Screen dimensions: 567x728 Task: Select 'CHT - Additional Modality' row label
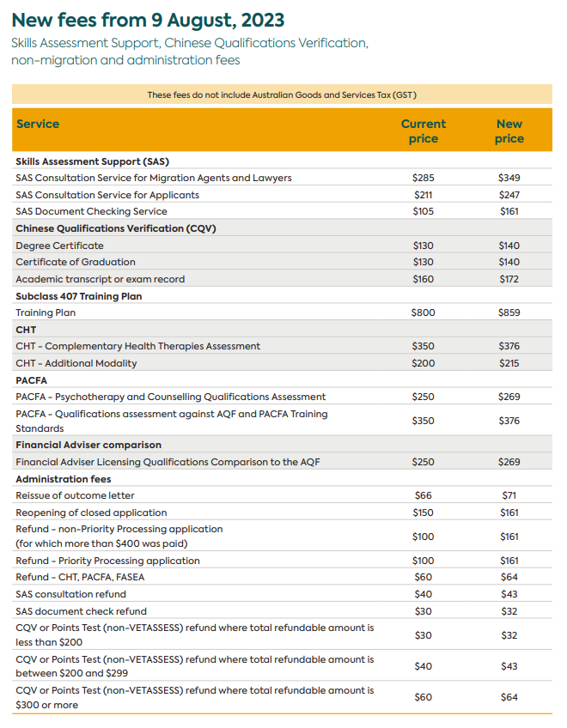click(x=76, y=363)
